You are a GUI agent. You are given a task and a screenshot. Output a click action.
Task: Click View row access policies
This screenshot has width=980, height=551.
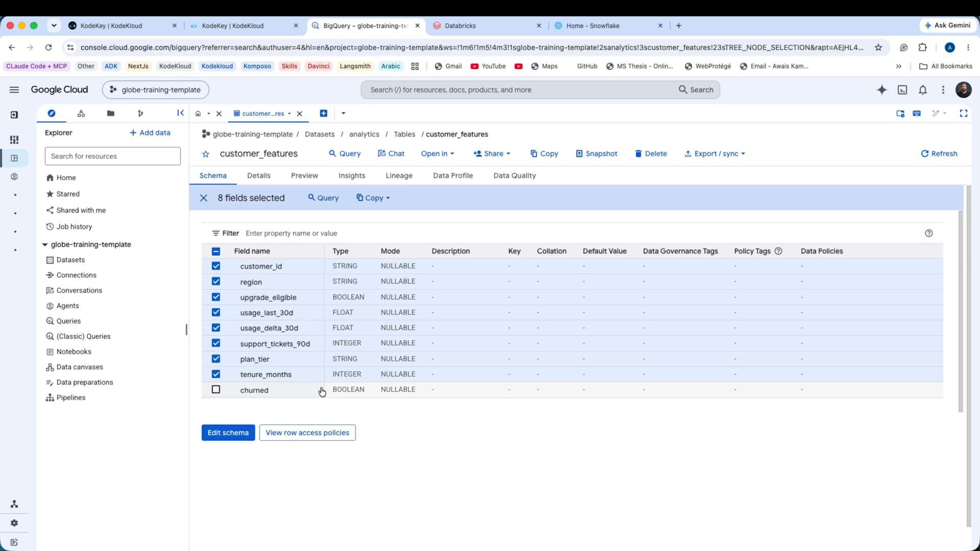[x=307, y=433]
